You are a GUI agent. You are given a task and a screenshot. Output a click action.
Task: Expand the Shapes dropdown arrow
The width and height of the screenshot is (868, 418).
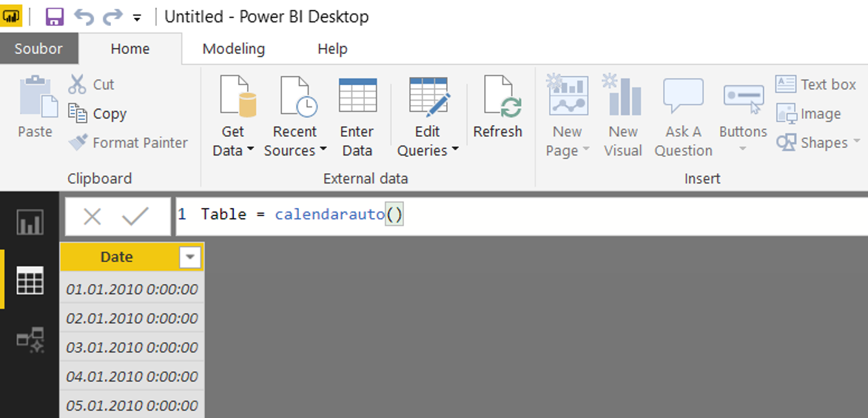point(857,142)
